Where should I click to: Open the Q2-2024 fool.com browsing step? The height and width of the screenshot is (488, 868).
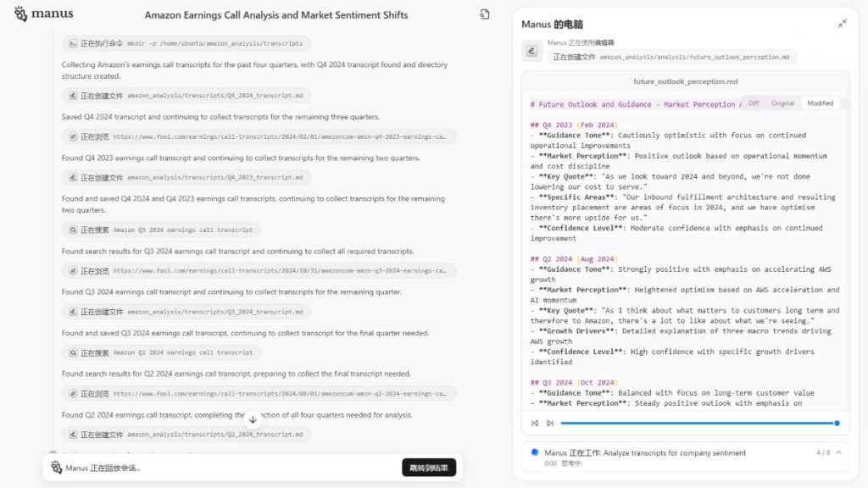(x=259, y=393)
